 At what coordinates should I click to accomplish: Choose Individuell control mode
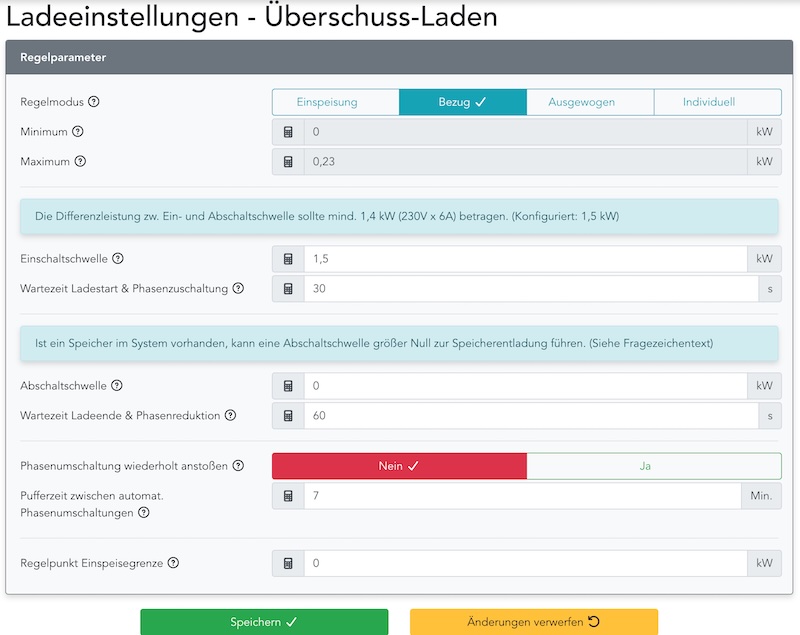pos(717,102)
